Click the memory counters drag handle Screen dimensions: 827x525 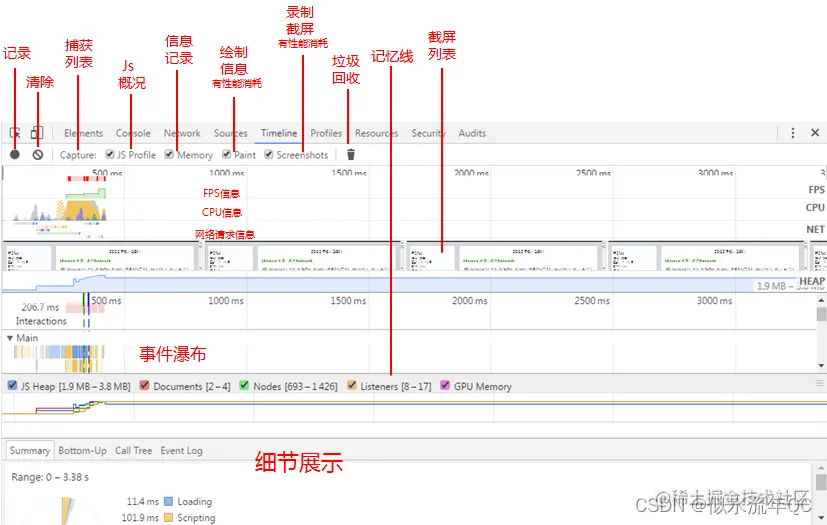tap(820, 384)
